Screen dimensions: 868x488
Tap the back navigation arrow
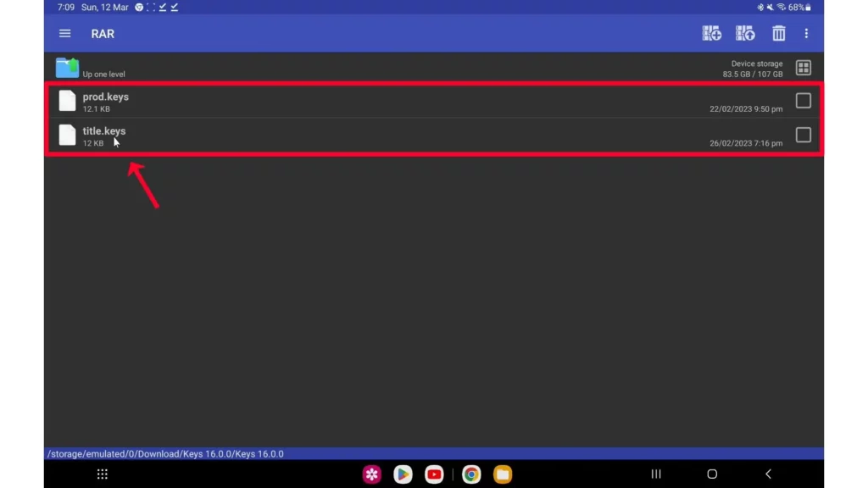[768, 474]
